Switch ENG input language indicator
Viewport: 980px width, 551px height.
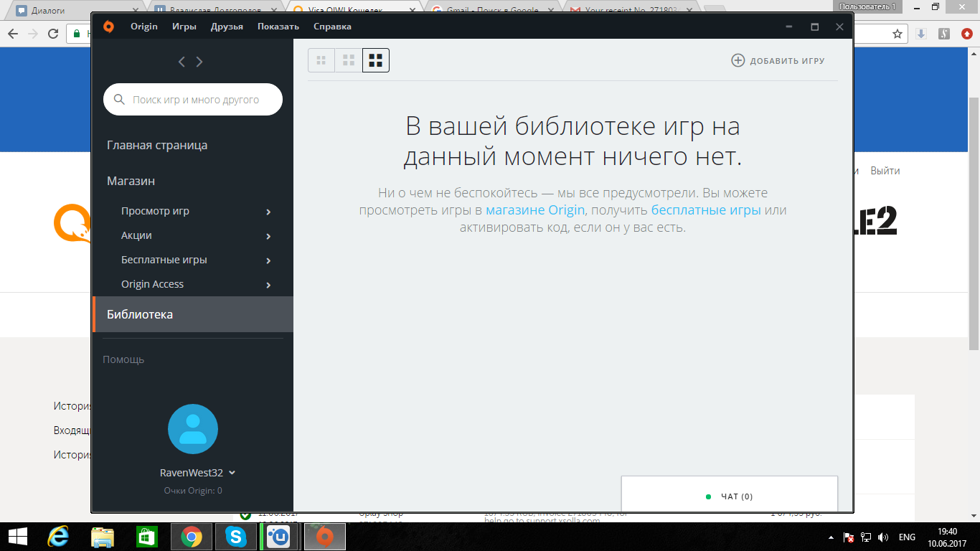point(907,537)
